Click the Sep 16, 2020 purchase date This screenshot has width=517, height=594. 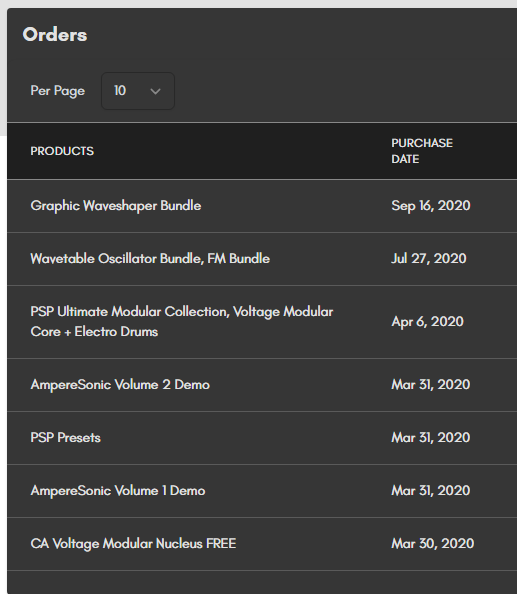[x=431, y=206]
